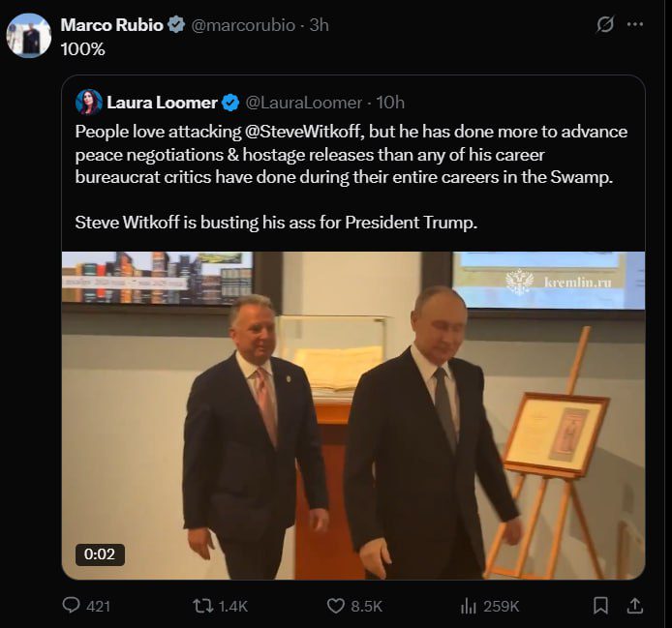Open the @marcorubio handle link
The width and height of the screenshot is (672, 628).
point(244,25)
